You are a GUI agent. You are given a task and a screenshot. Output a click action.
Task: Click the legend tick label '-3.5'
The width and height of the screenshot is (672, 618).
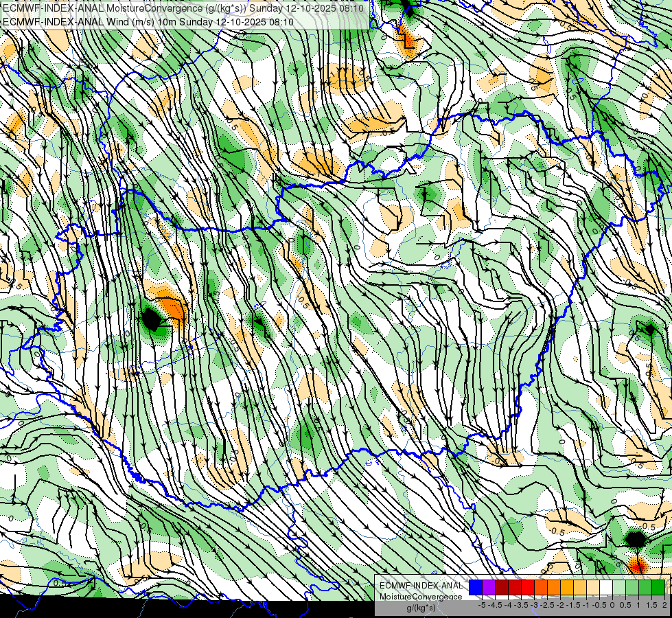[521, 605]
